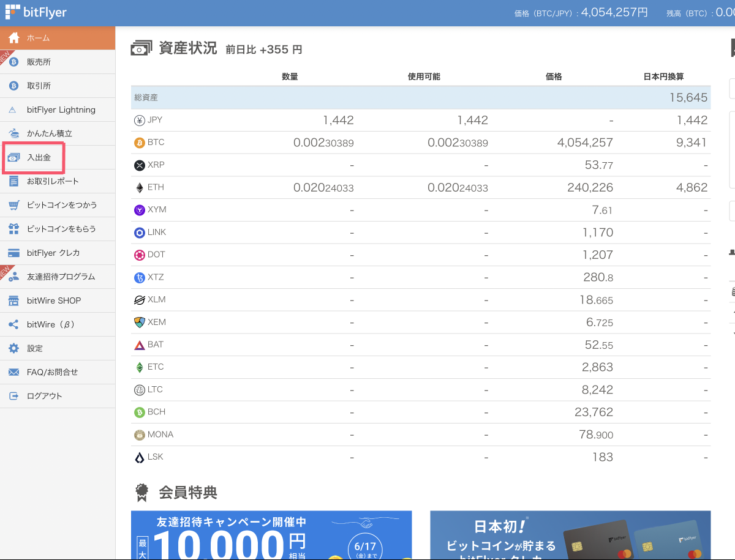Click the LTC row label
The image size is (735, 560).
(155, 390)
